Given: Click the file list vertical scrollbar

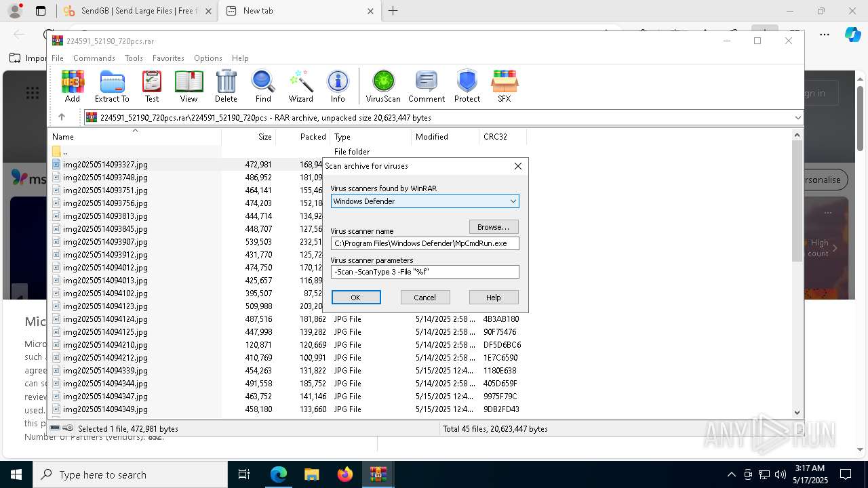Looking at the screenshot, I should 797,202.
